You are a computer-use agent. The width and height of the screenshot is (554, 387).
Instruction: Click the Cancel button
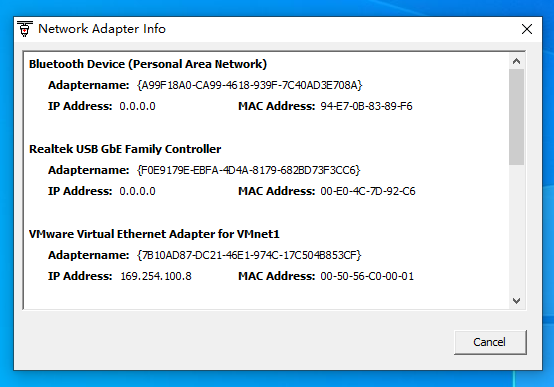(x=490, y=342)
